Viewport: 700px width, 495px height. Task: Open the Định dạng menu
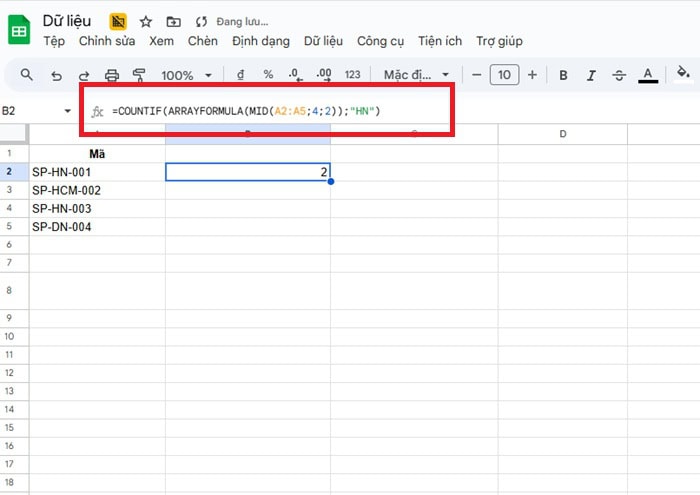coord(260,41)
